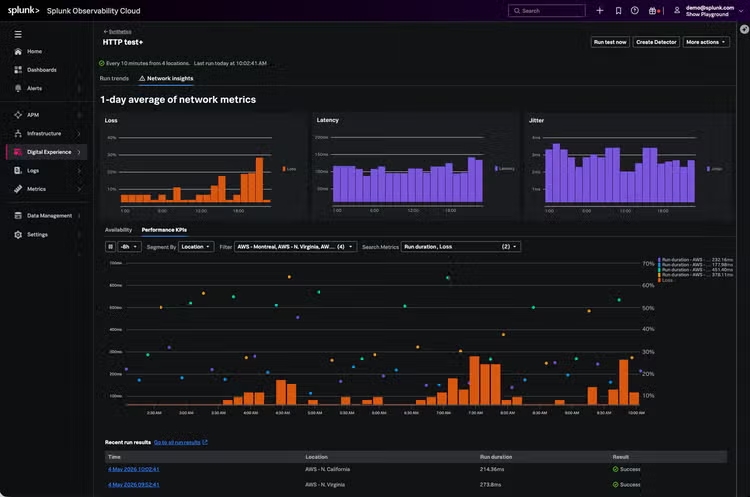Open Dashboards icon in sidebar

click(x=18, y=70)
